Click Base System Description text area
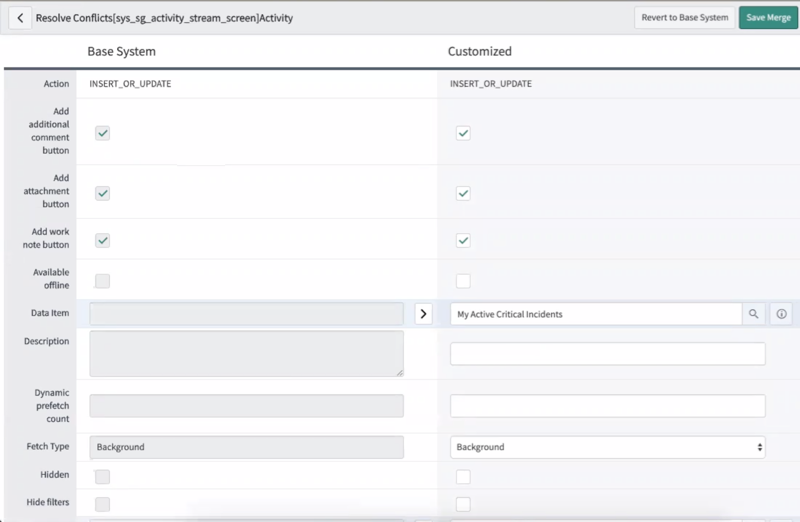The height and width of the screenshot is (522, 800). pos(246,354)
